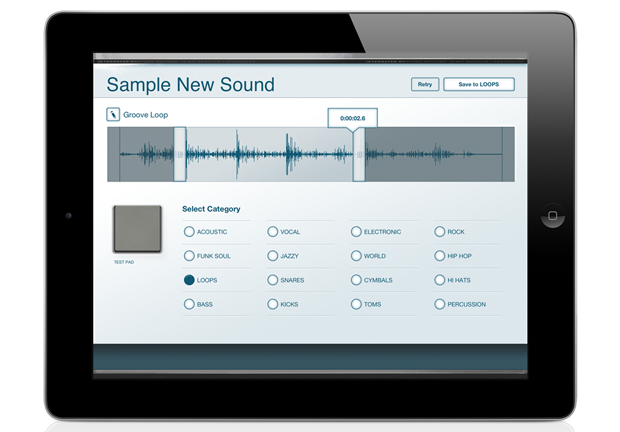Select the right trim handle on waveform
This screenshot has height=432, width=620.
coord(359,154)
